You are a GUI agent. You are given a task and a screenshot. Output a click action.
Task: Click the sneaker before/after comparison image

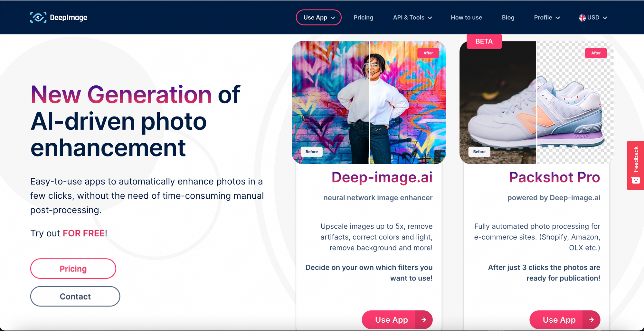click(x=536, y=102)
